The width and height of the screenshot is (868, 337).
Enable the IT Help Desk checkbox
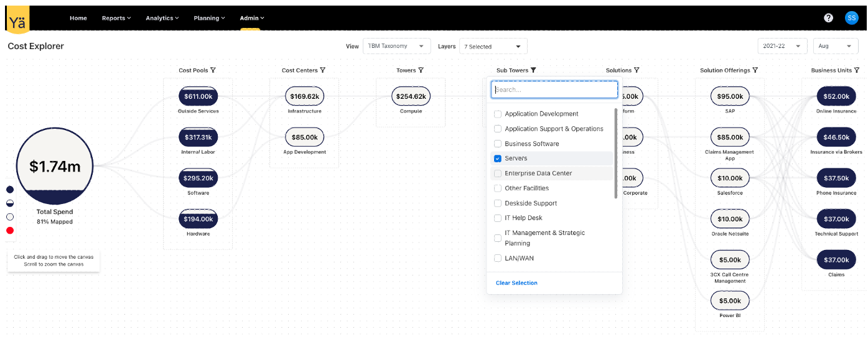click(x=498, y=218)
